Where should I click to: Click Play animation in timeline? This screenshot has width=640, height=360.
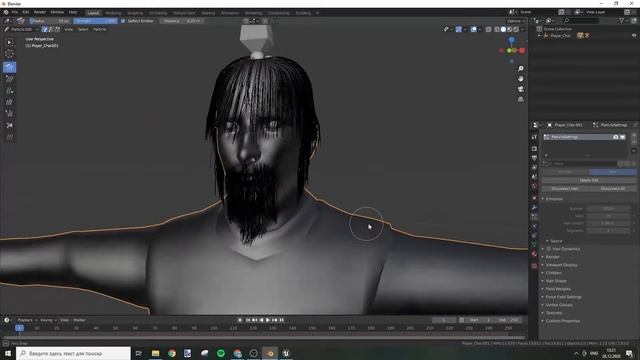(x=268, y=320)
